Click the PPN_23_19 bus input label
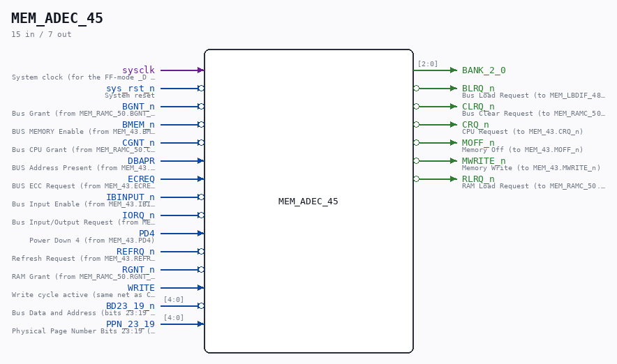617x364 pixels. (131, 324)
